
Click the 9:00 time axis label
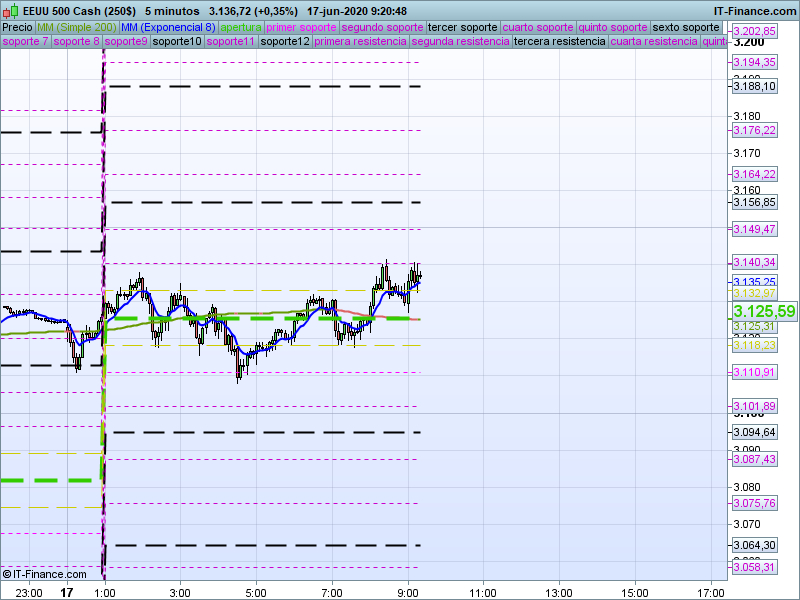coord(408,593)
